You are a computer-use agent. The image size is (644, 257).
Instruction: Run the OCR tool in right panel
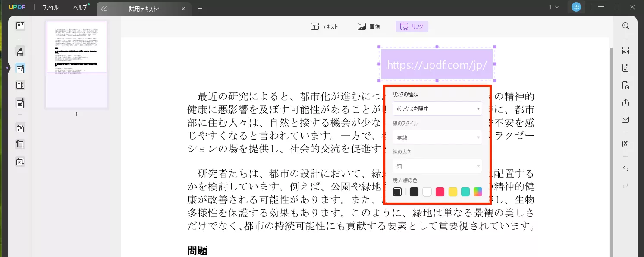[x=626, y=51]
